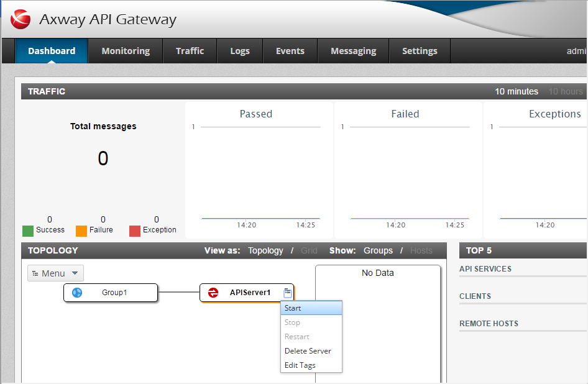Switch topology view to Grid

(309, 250)
